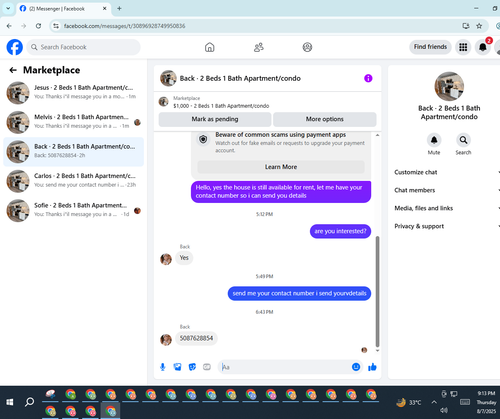Click chat scroll down arrow
Screen dimensions: 500x419
(x=377, y=351)
